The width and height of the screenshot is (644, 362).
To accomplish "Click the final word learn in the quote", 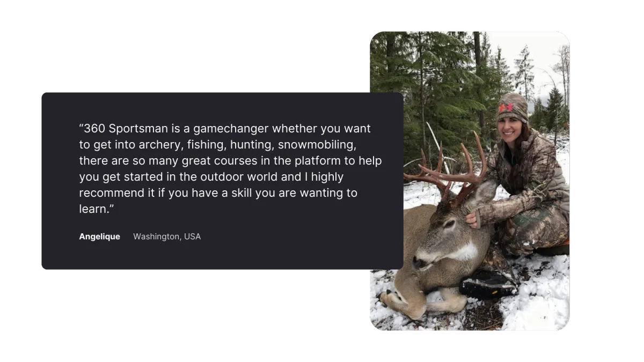I will pyautogui.click(x=93, y=209).
